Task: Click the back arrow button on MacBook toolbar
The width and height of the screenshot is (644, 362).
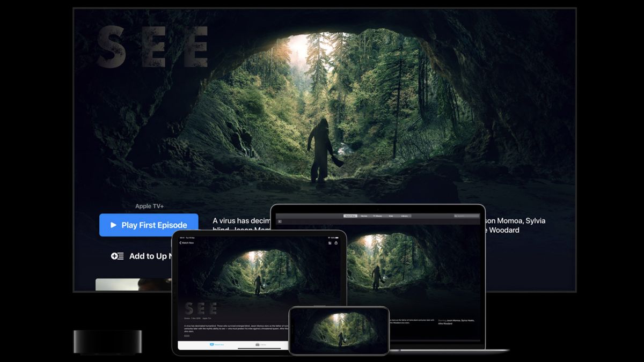Action: click(x=280, y=221)
